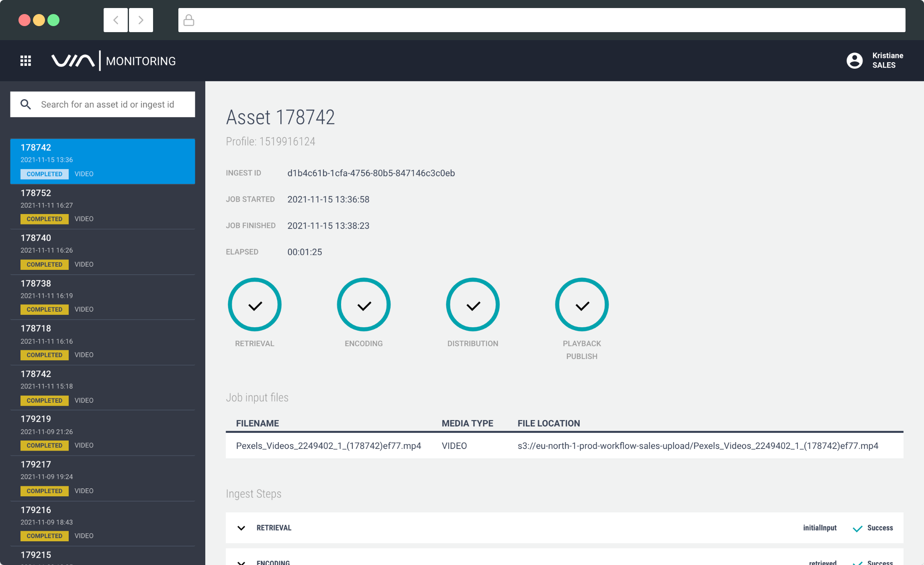
Task: Select asset 179219 in the list
Action: pos(102,432)
